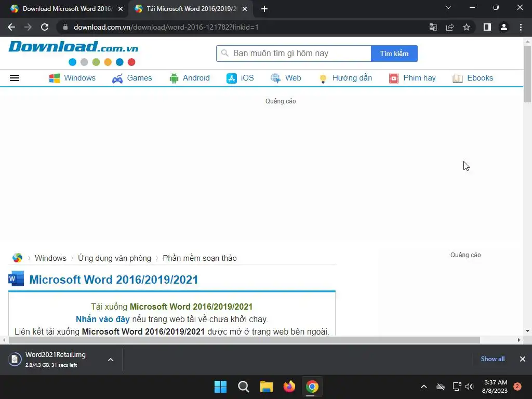Close the active Tải Microsoft Word tab

[245, 9]
